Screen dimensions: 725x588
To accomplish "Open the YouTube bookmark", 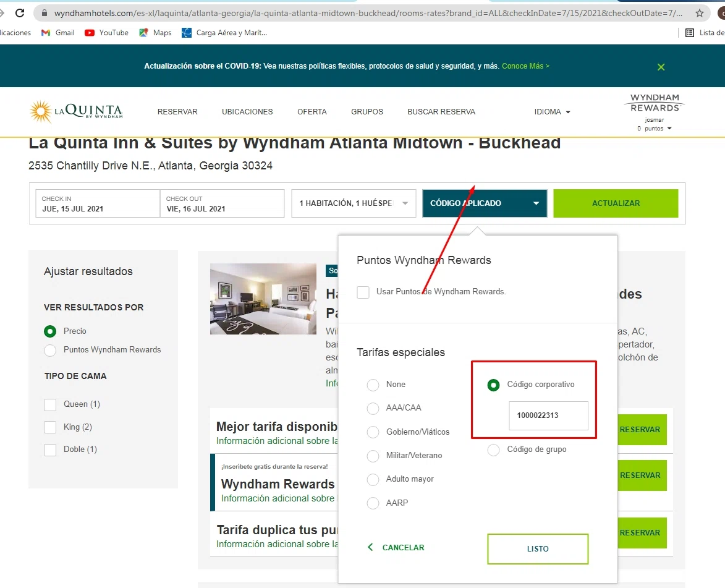I will [106, 33].
